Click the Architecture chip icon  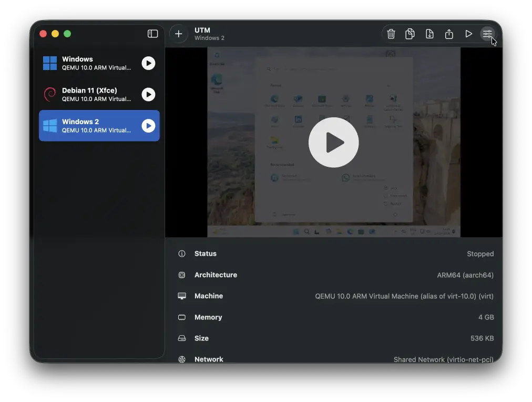[x=182, y=275]
